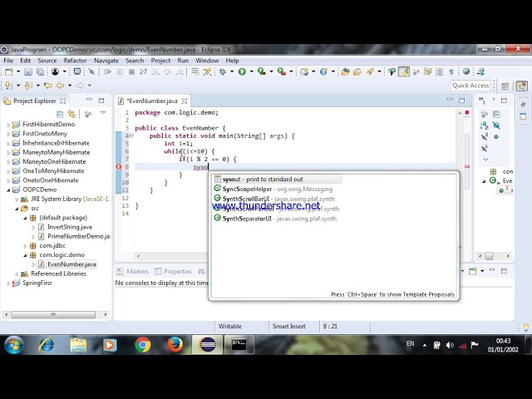Click the Coverage run icon
The width and height of the screenshot is (532, 399).
tap(261, 71)
